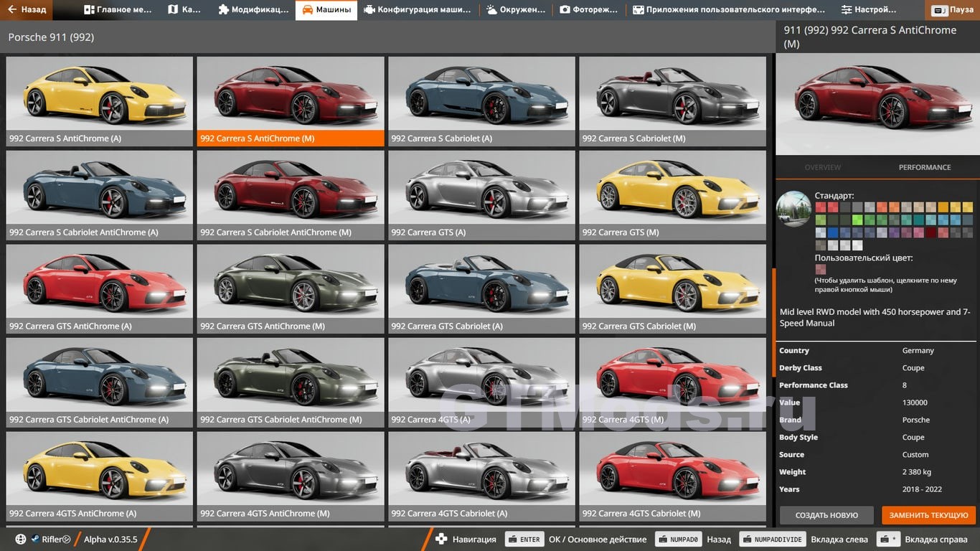
Task: Open the Настройки tab with the sliders icon
Action: [x=869, y=10]
